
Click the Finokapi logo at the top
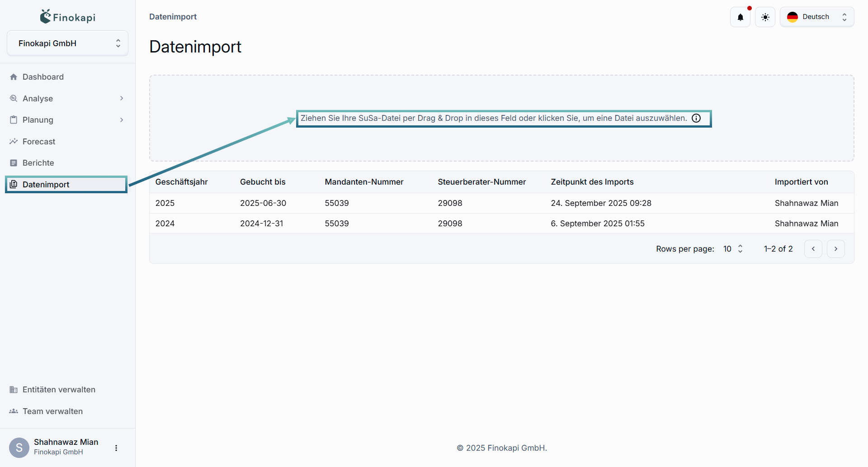(67, 16)
